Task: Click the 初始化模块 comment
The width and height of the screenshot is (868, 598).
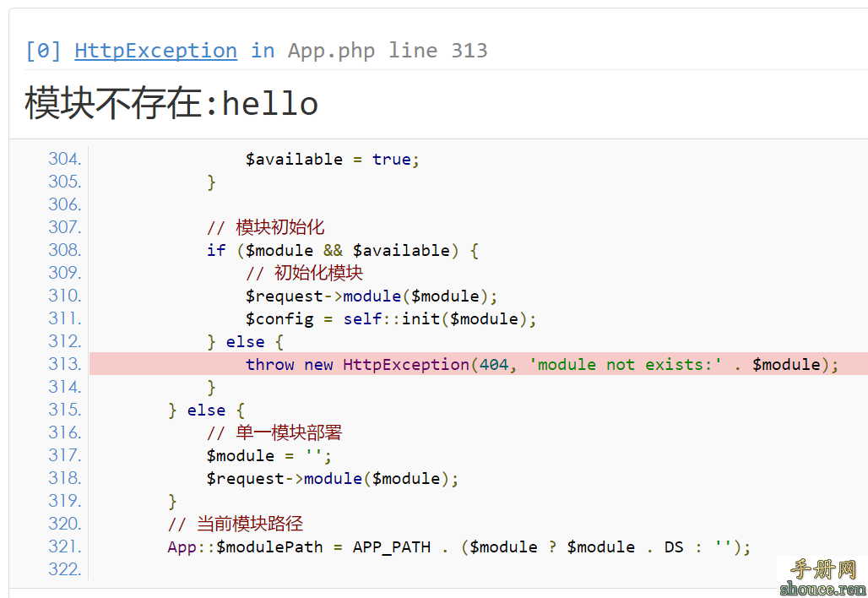Action: point(304,273)
